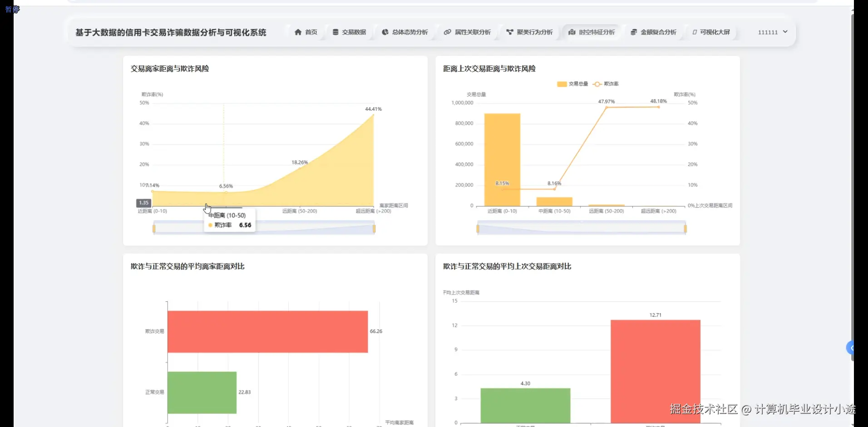Click left zoom handle under 交易离家距离与欺诈风险 chart
This screenshot has width=868, height=427.
tap(154, 229)
